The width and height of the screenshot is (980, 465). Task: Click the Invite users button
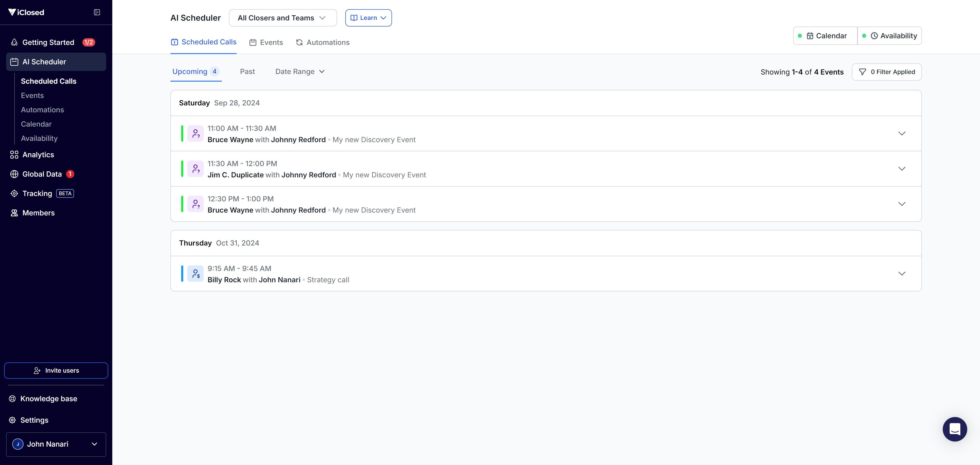pyautogui.click(x=56, y=371)
